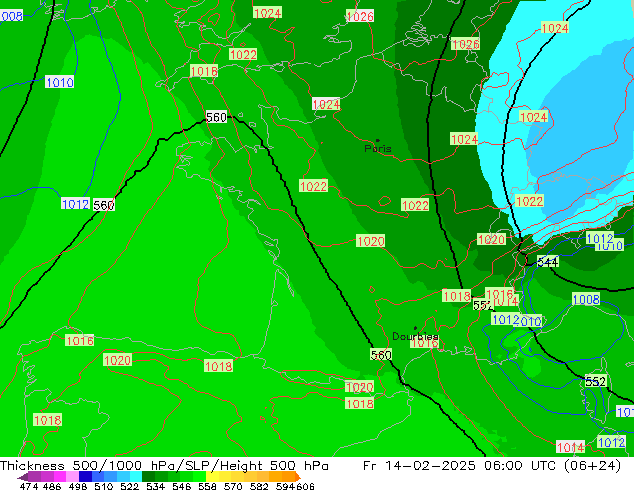The image size is (634, 490).
Task: Pick the cyan legend swatch
Action: tap(136, 476)
